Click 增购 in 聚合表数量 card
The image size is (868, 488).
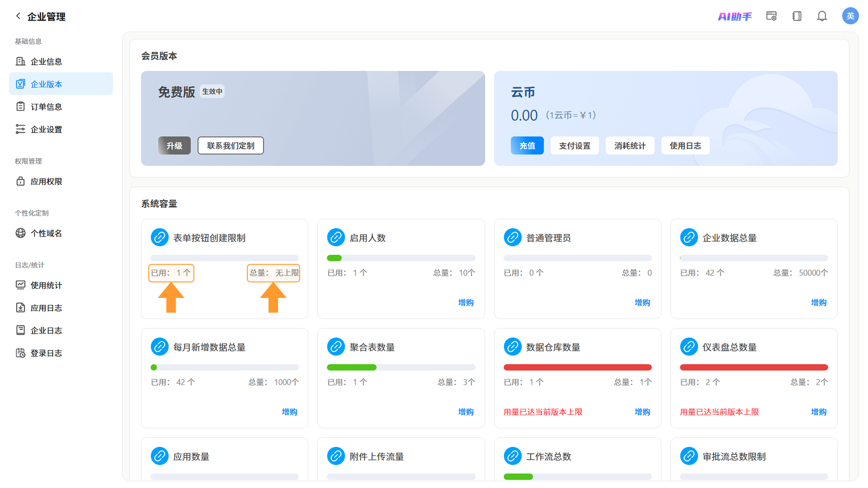pos(466,412)
